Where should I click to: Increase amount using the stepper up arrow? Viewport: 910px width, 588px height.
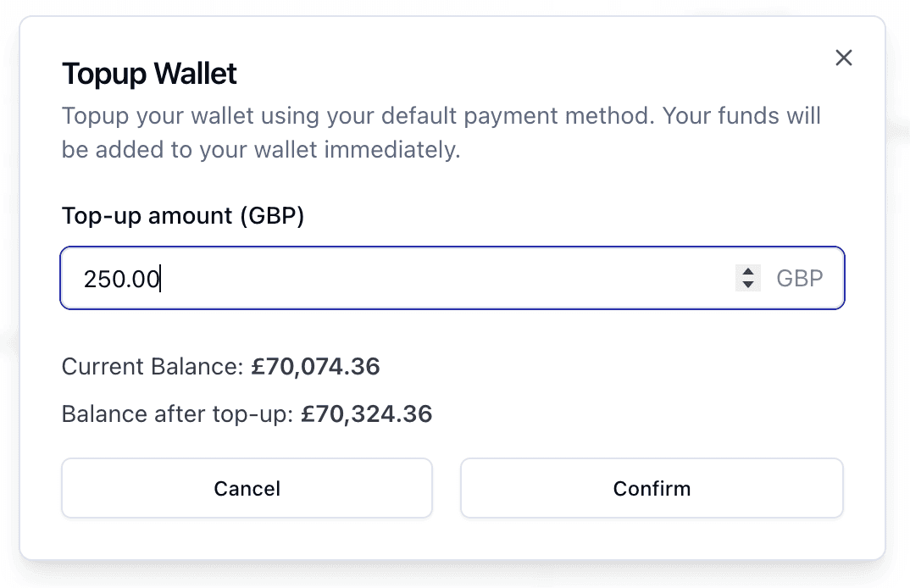pos(747,271)
